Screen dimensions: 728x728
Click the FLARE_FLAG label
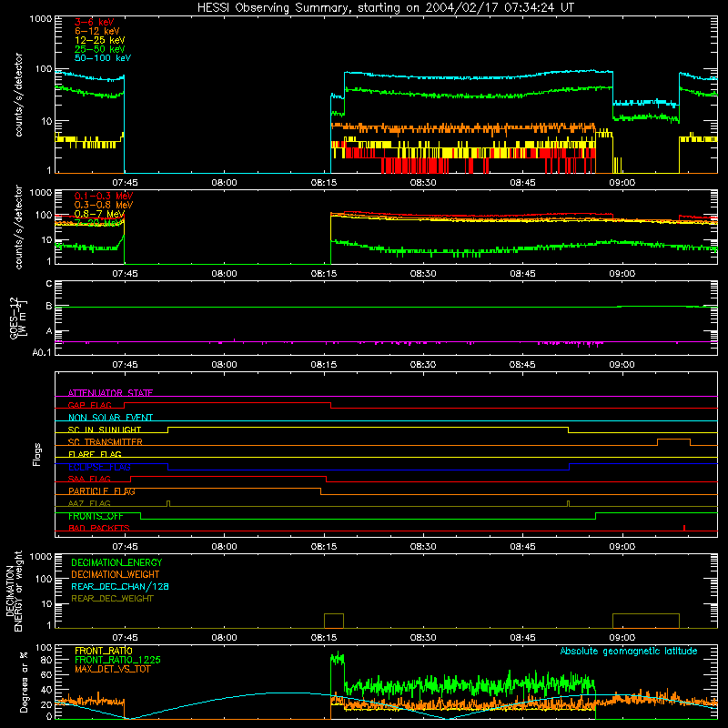point(95,454)
